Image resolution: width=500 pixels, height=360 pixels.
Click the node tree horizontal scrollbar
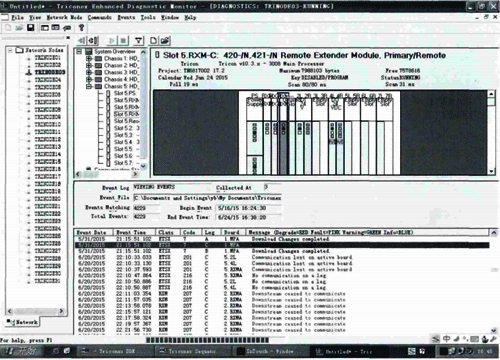[36, 311]
